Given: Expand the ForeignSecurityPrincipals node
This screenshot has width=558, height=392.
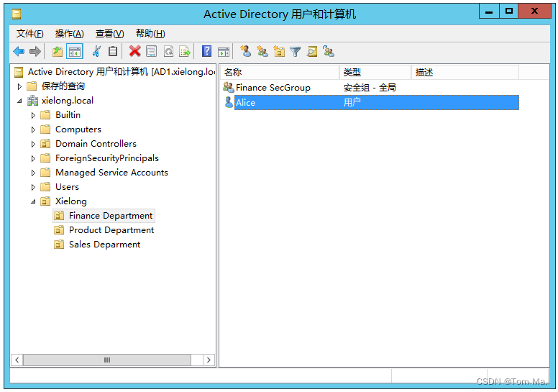Looking at the screenshot, I should 33,158.
